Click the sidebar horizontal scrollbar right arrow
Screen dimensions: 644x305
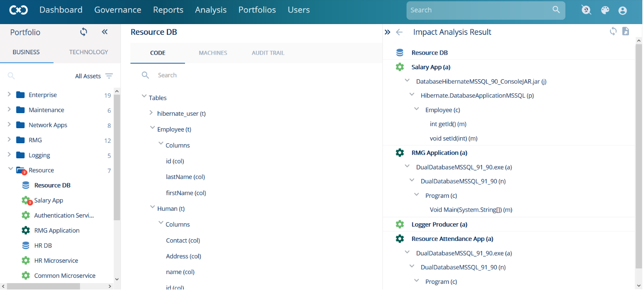pos(109,285)
